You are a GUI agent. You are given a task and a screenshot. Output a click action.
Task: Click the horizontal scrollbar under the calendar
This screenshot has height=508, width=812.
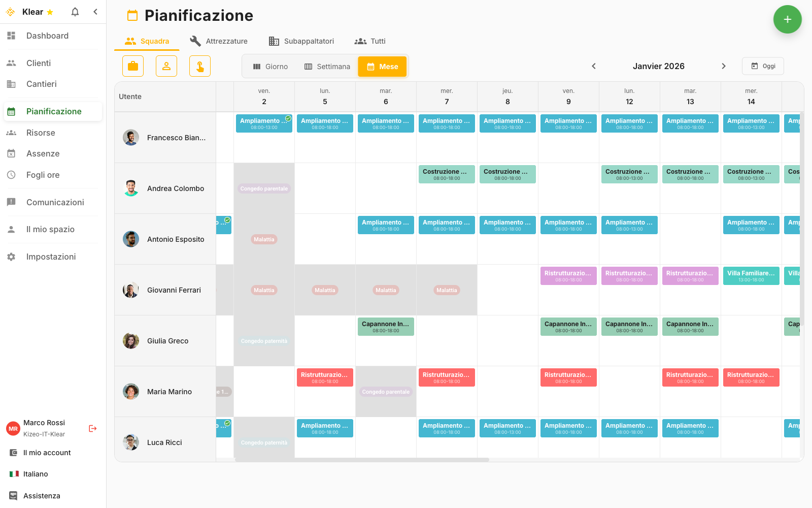pyautogui.click(x=362, y=460)
